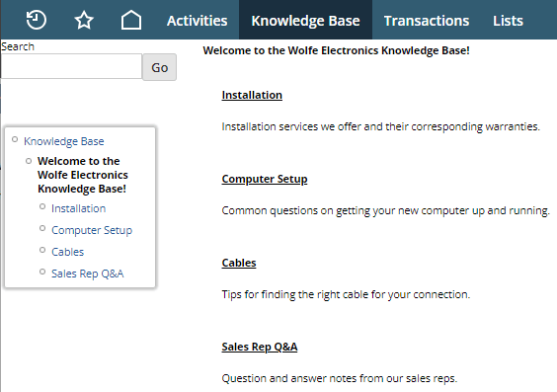Follow the Cables heading link

[x=239, y=263]
